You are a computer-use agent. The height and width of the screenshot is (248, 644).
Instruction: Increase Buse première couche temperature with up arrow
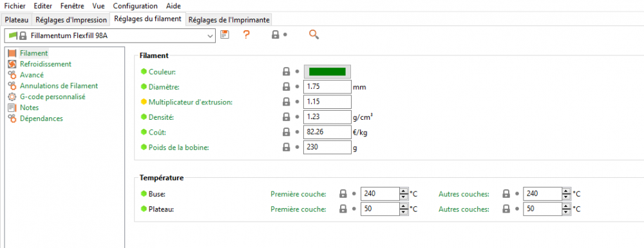pos(403,191)
